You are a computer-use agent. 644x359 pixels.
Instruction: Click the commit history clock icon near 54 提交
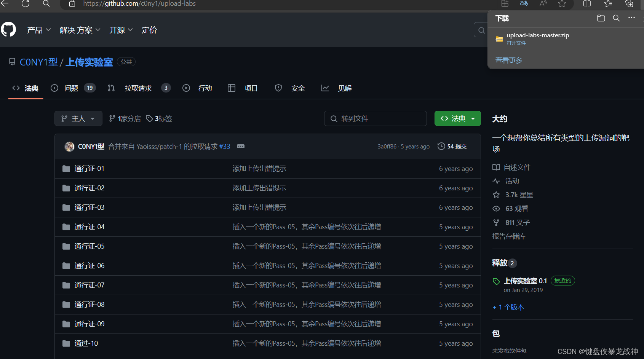441,146
